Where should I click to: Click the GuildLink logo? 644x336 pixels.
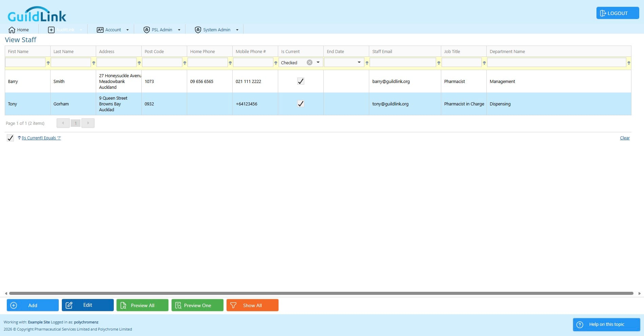[x=37, y=14]
